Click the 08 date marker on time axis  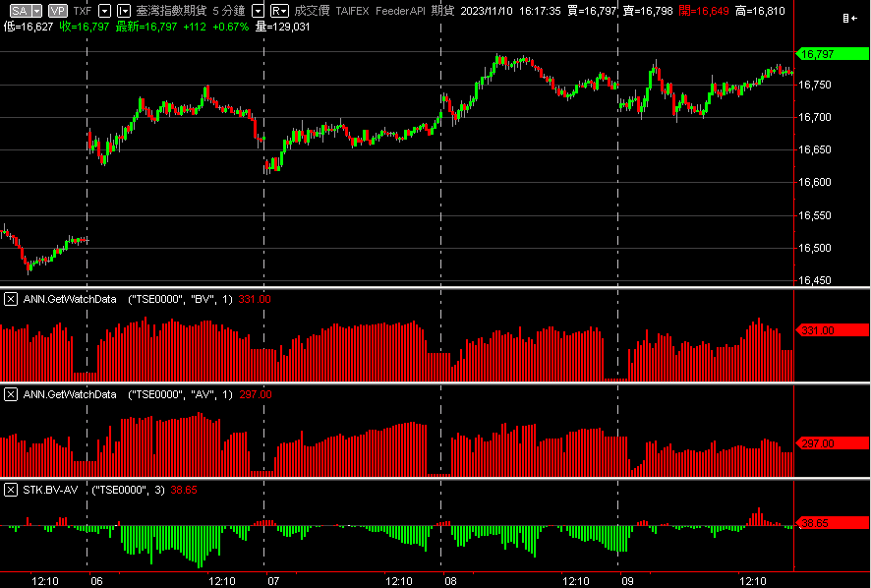point(450,581)
